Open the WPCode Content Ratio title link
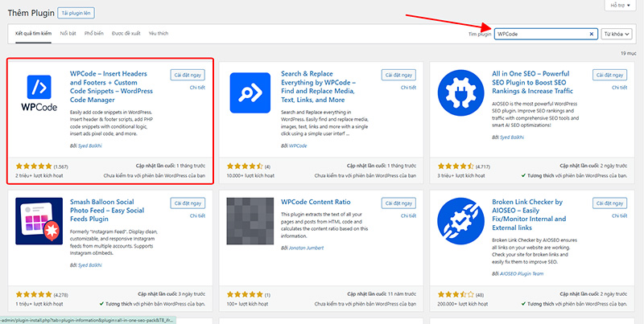Screen dimensions: 644x324 (x=316, y=202)
